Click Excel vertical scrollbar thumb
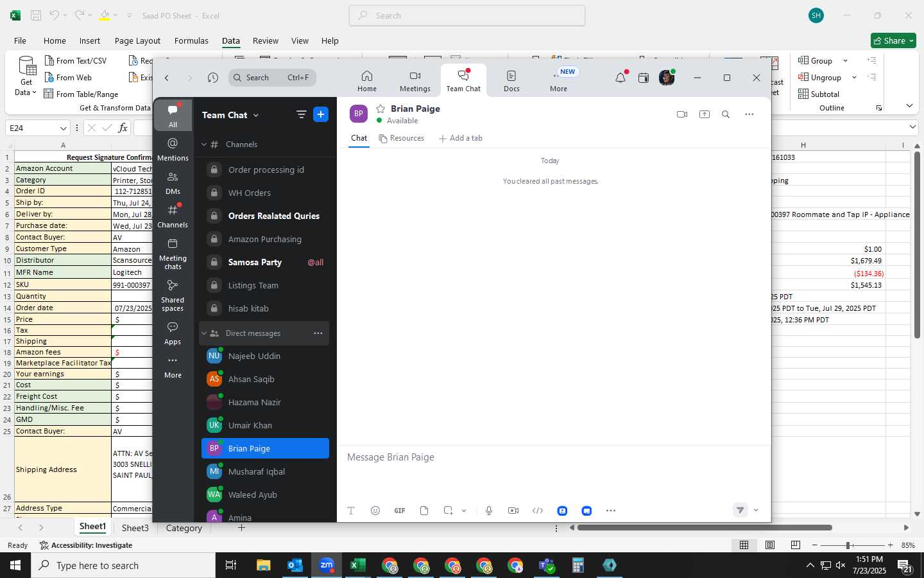This screenshot has height=578, width=924. [918, 244]
